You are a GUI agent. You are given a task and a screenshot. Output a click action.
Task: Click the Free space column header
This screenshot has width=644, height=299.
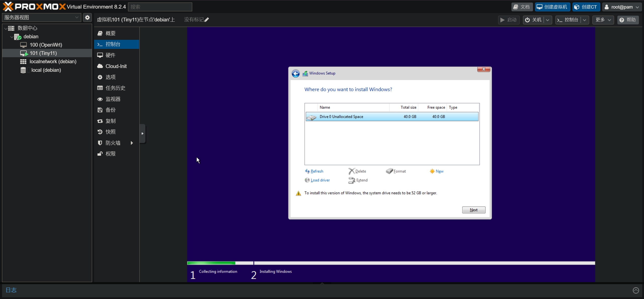tap(432, 107)
